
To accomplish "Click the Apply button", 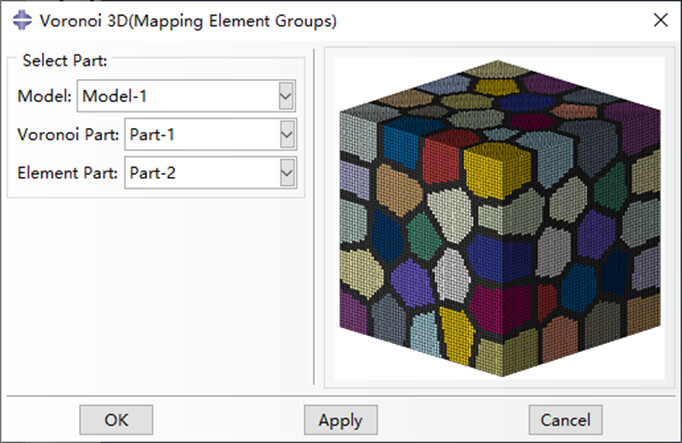I will tap(341, 420).
